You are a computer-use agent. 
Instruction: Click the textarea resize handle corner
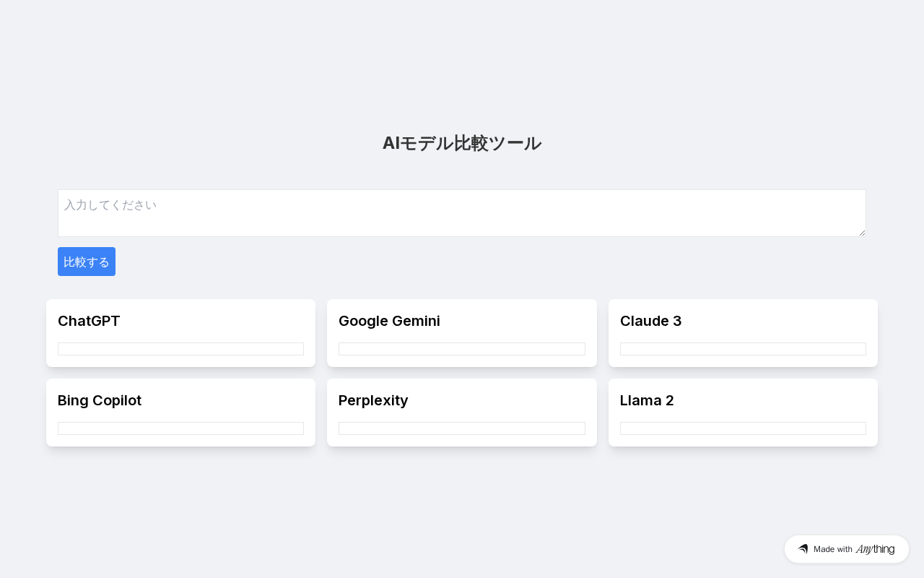click(x=862, y=233)
